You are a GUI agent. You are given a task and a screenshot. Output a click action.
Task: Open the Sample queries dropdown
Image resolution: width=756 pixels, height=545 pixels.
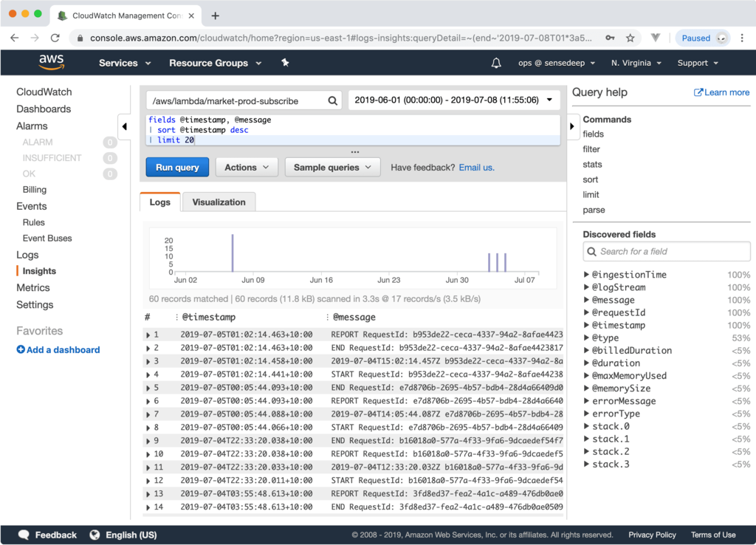pos(332,168)
